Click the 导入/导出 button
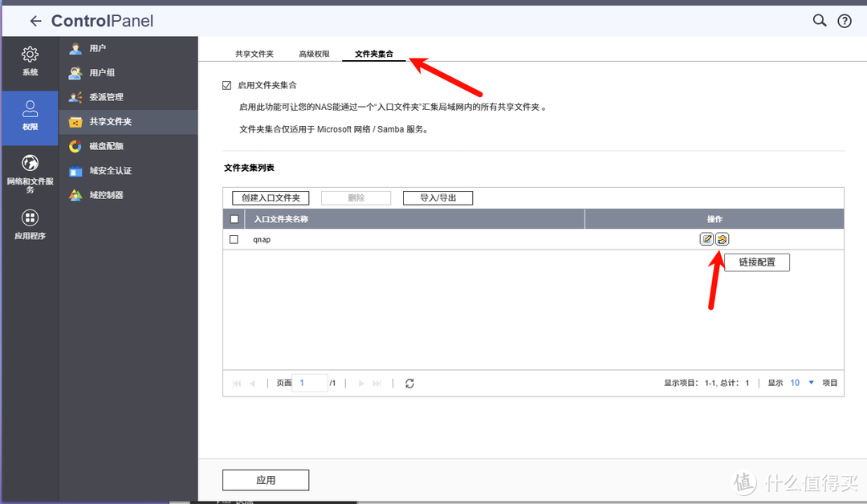867x504 pixels. point(438,198)
